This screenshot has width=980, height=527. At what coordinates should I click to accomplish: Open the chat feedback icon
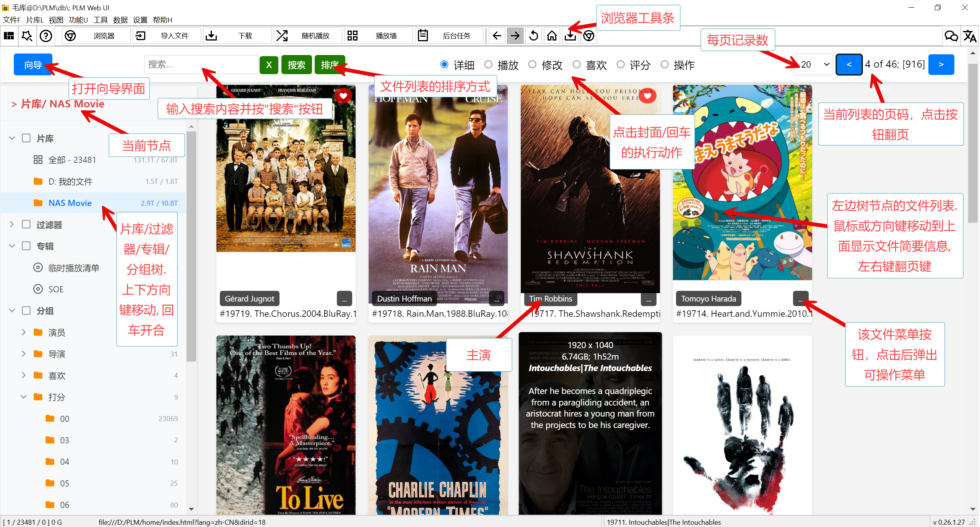coord(951,36)
